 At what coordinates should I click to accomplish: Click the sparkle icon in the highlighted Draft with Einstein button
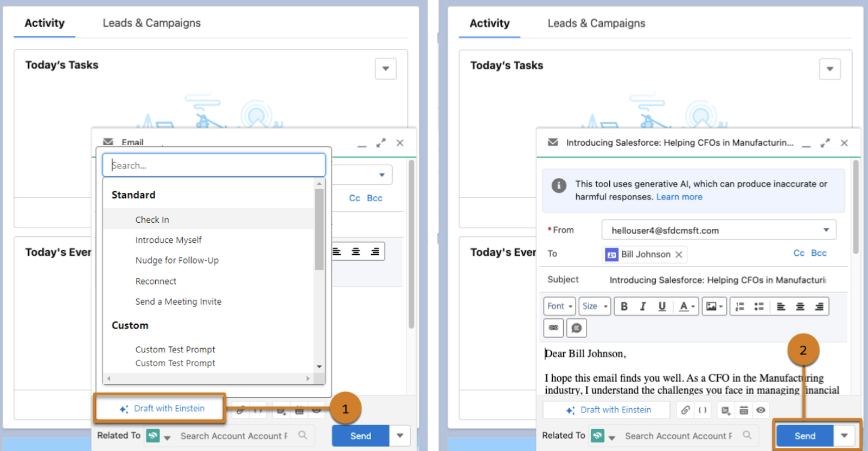(x=124, y=409)
